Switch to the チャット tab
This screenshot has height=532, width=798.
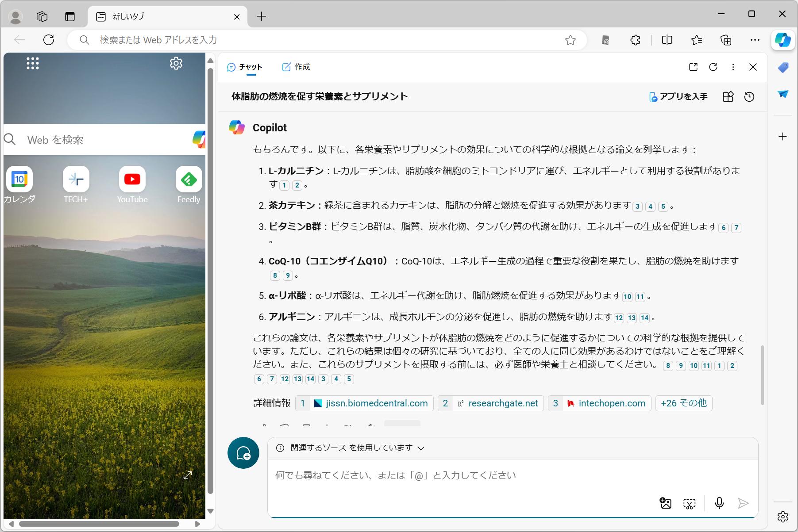point(245,67)
